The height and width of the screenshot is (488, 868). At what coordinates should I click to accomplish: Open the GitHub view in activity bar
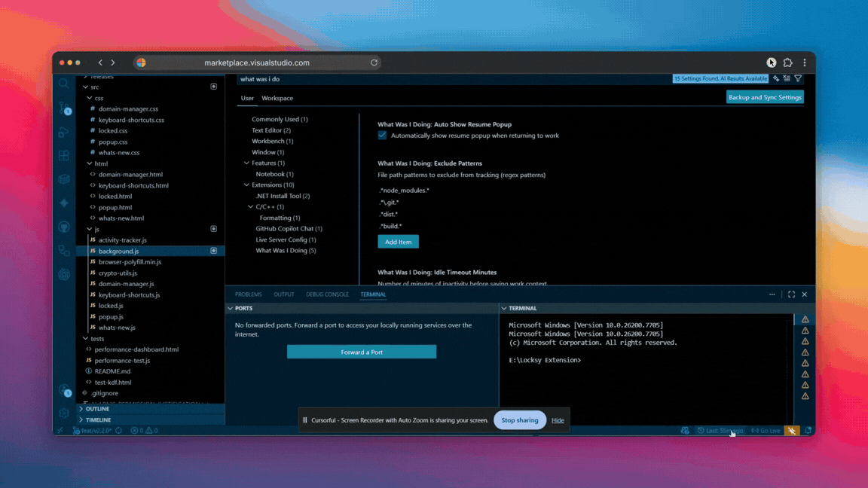[63, 227]
